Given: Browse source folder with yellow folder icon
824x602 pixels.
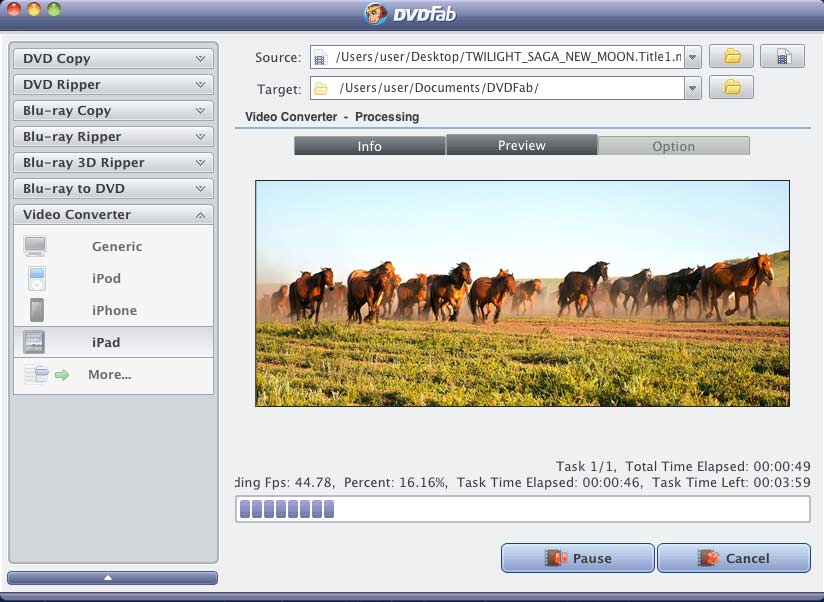Looking at the screenshot, I should (x=732, y=56).
